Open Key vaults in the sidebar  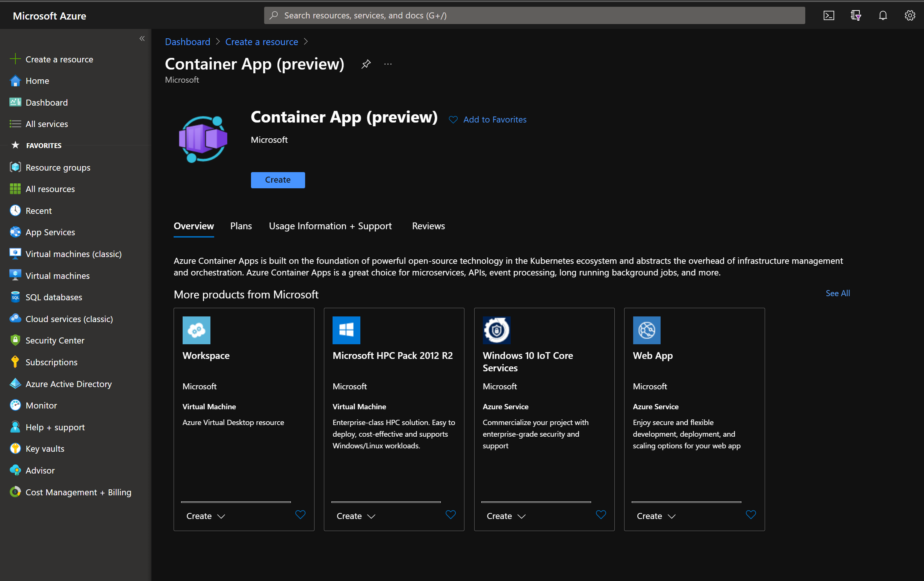[x=44, y=448]
